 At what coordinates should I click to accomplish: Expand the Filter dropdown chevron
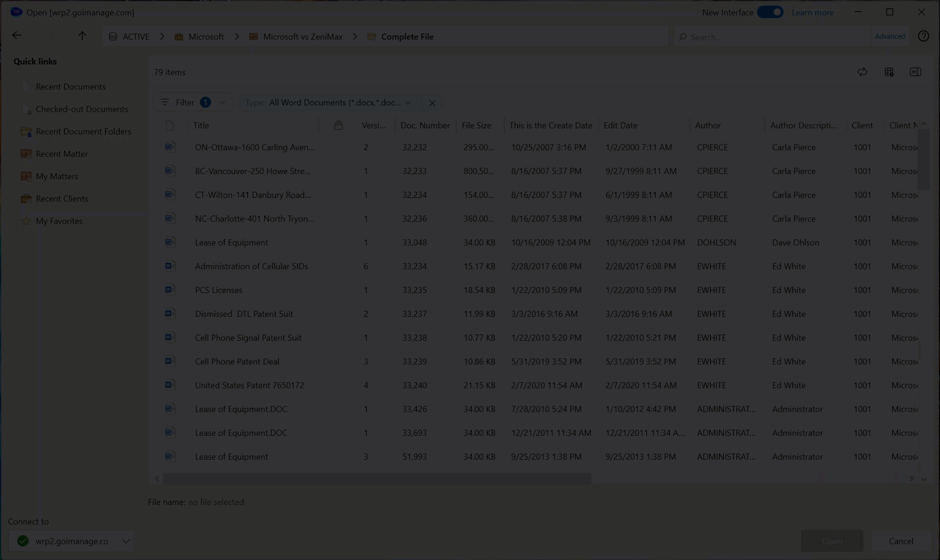[223, 102]
